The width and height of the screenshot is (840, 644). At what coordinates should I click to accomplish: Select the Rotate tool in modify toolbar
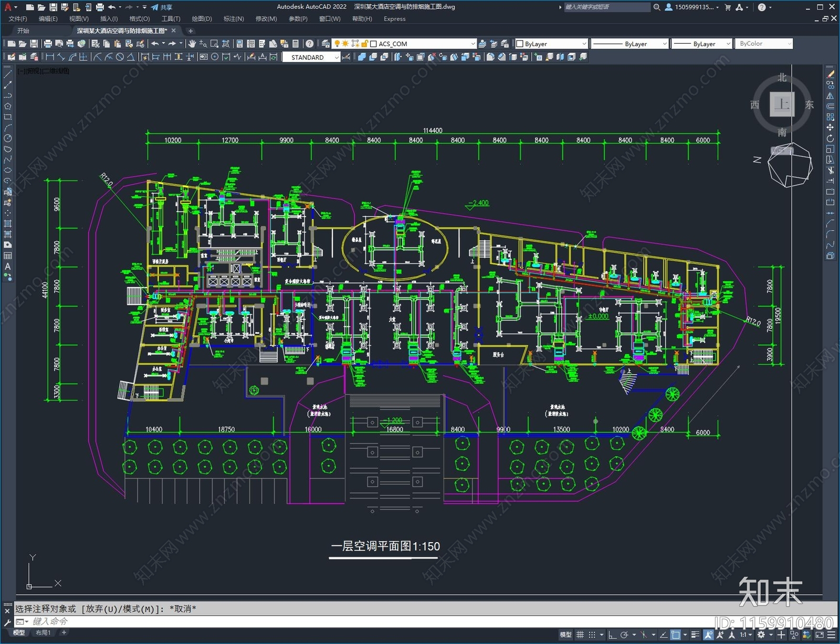pos(830,138)
